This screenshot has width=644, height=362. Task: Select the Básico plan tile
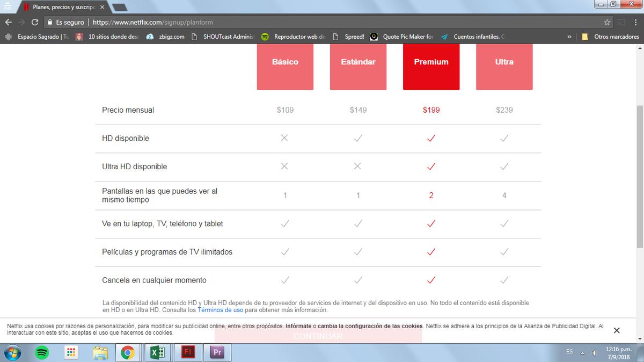click(285, 67)
